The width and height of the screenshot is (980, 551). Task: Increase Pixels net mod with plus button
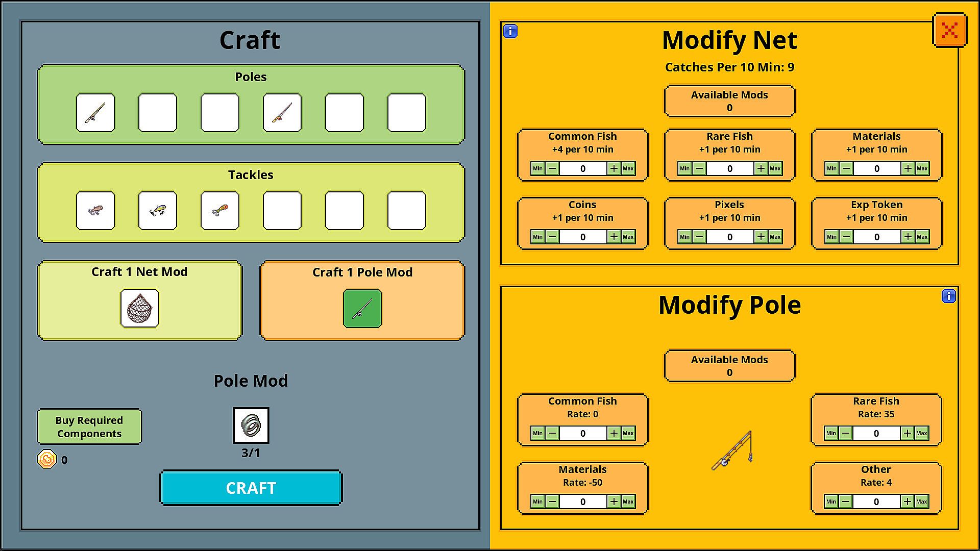(761, 237)
